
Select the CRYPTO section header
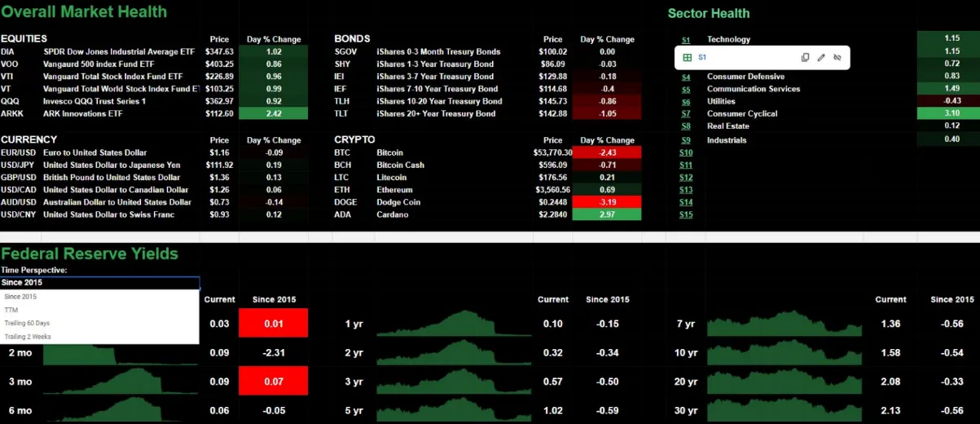point(354,139)
